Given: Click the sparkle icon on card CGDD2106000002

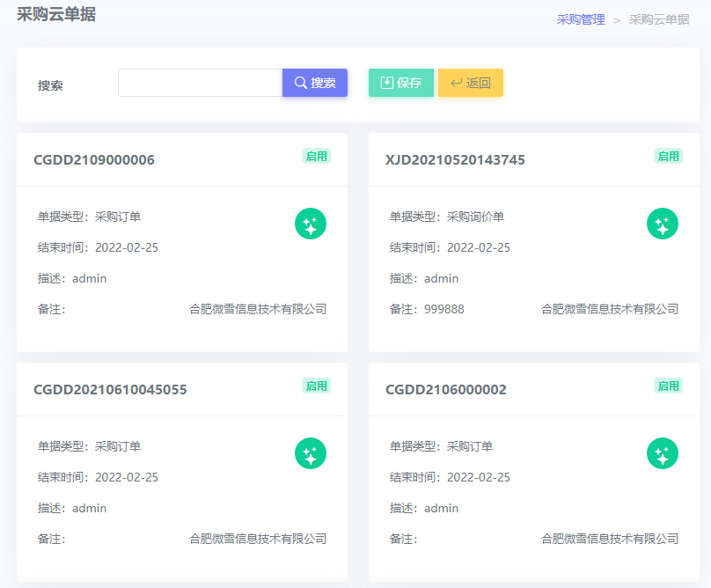Looking at the screenshot, I should pos(663,453).
